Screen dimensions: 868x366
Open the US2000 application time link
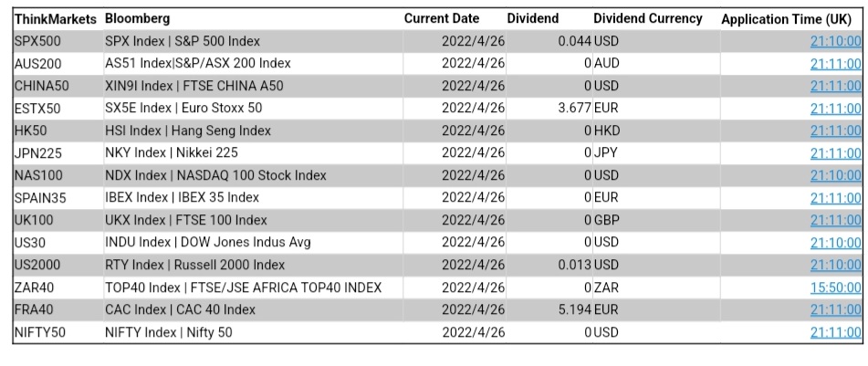click(835, 266)
